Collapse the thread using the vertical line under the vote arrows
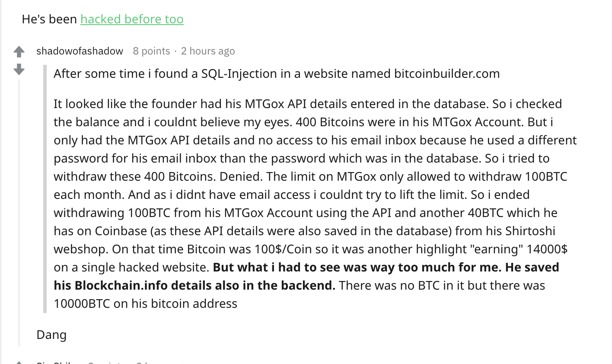This screenshot has width=612, height=364. (x=19, y=212)
